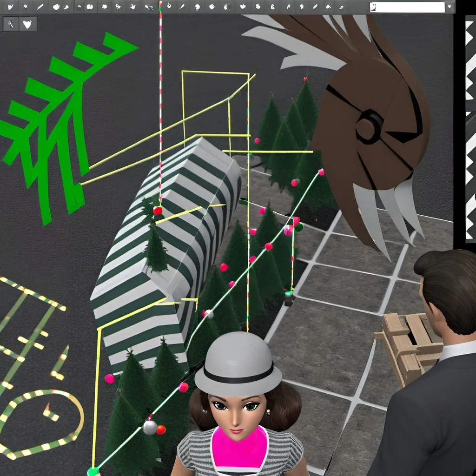476x476 pixels.
Task: Select the tulip-shaped tool in top toolbar
Action: pyautogui.click(x=10, y=7)
